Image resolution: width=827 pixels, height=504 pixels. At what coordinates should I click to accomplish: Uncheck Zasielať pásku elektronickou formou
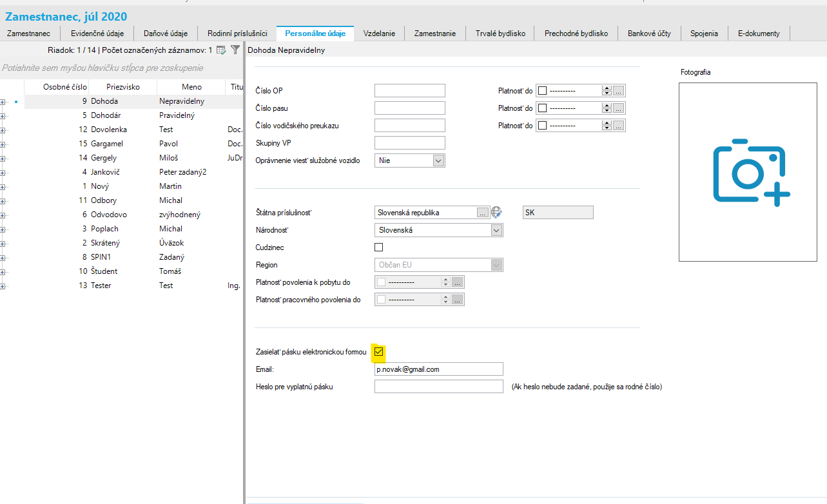click(379, 352)
